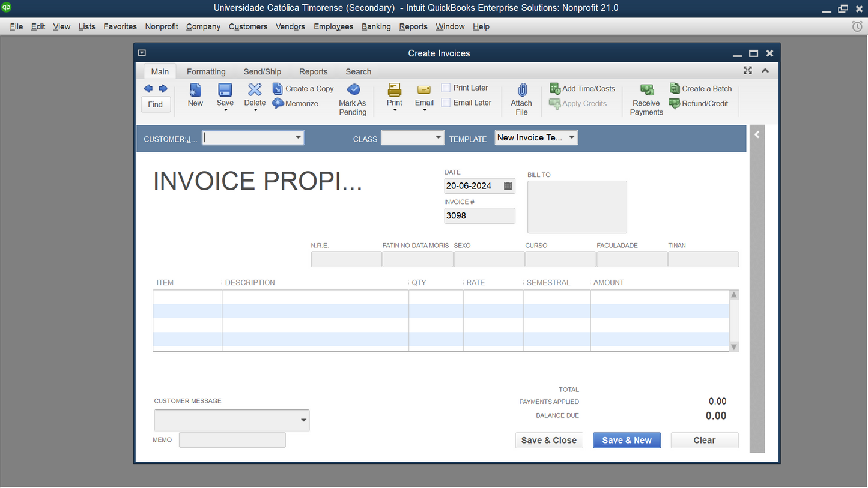Click the Mark As Pending icon
Screen dimensions: 868x488
353,90
